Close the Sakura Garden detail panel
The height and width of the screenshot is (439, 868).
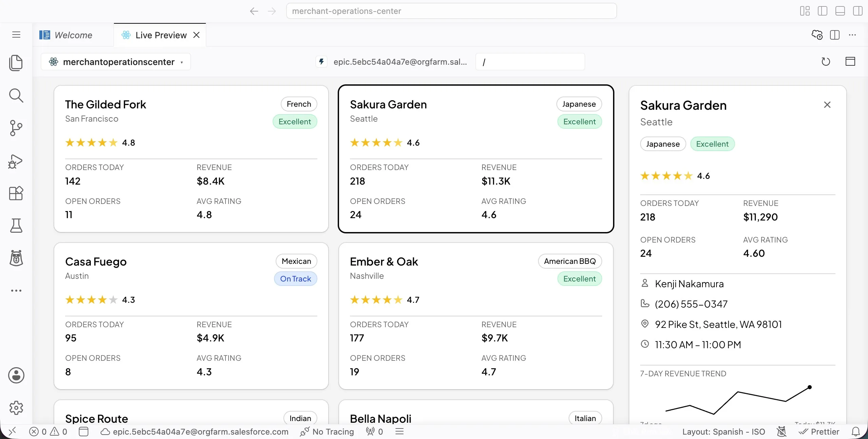(x=827, y=105)
